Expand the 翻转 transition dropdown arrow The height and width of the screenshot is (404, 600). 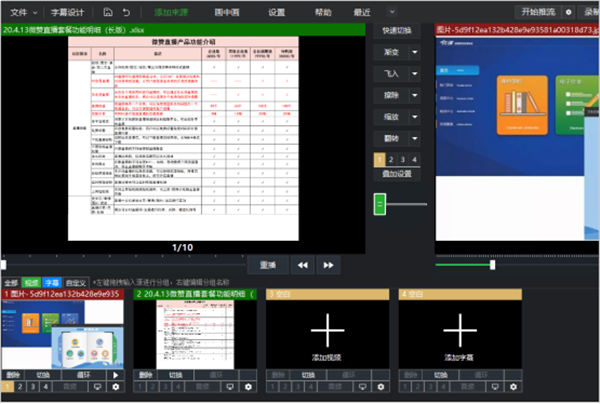point(414,140)
